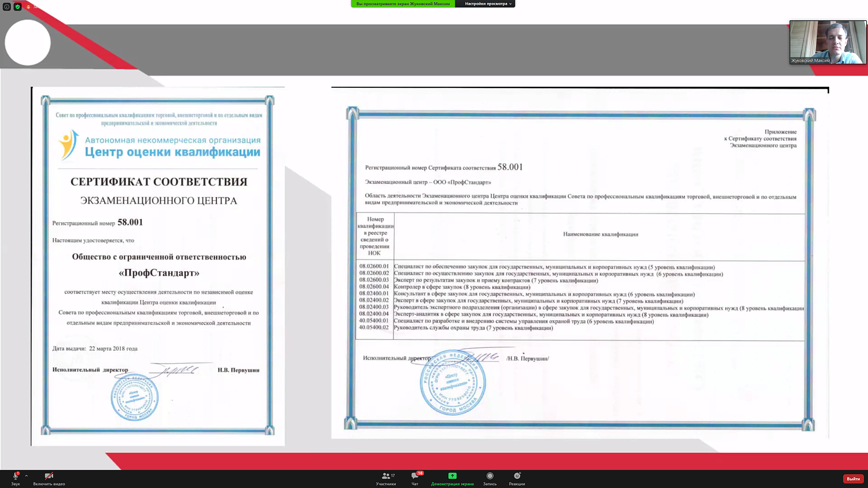Click table row 40.05400.02

click(x=580, y=328)
